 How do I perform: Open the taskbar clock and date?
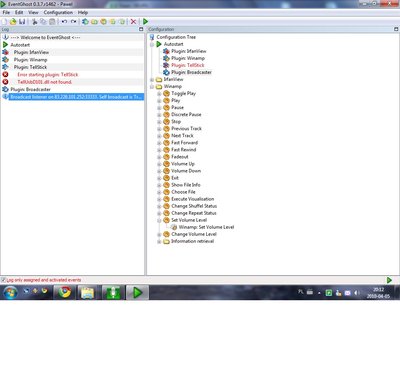coord(378,293)
